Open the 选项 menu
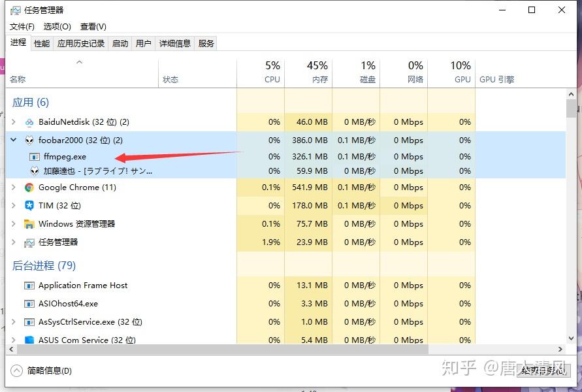 [x=57, y=27]
